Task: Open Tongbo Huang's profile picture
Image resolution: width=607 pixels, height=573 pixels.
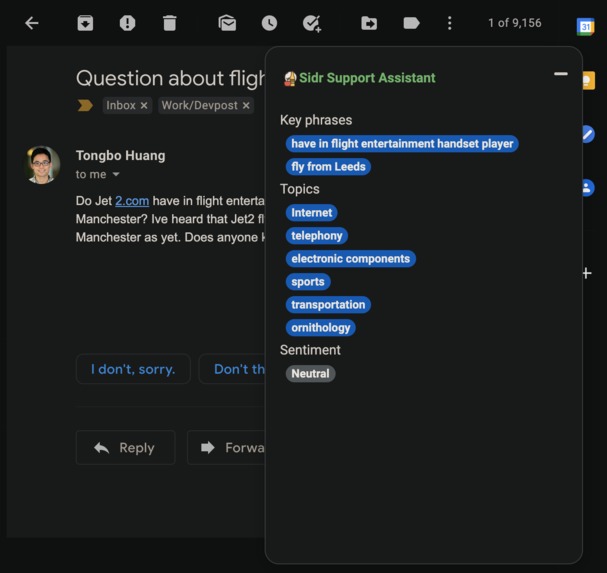Action: pos(43,165)
